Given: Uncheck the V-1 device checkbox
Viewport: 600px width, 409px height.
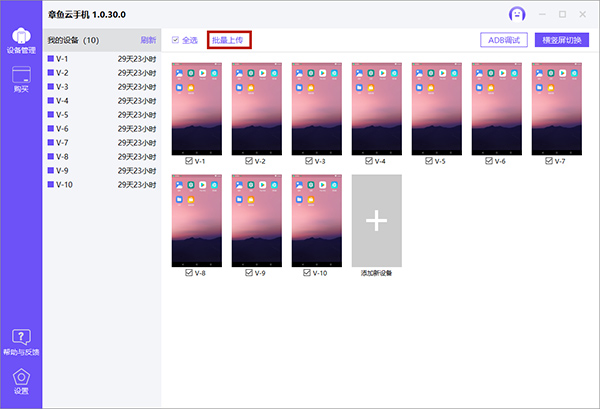Looking at the screenshot, I should (x=189, y=161).
